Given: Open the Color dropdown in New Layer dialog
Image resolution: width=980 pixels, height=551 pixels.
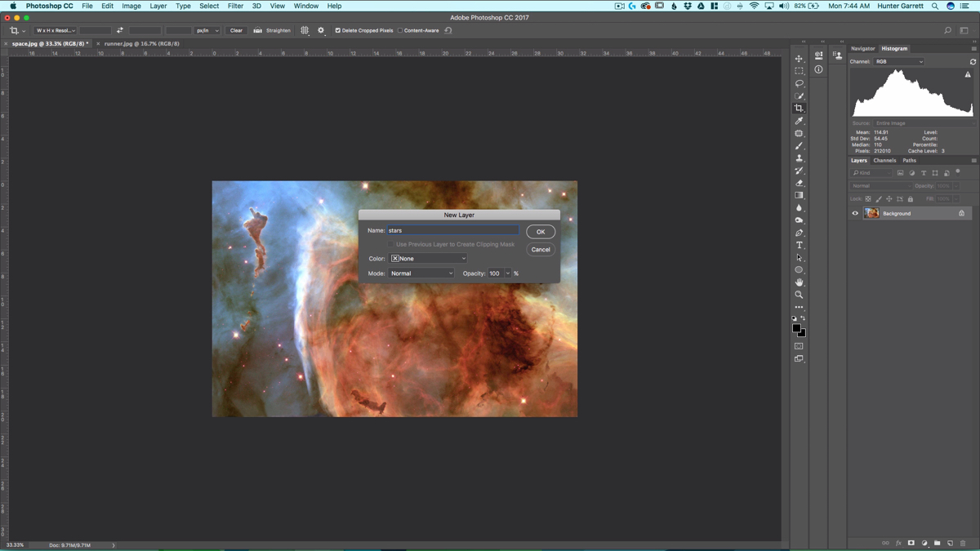Looking at the screenshot, I should [429, 259].
